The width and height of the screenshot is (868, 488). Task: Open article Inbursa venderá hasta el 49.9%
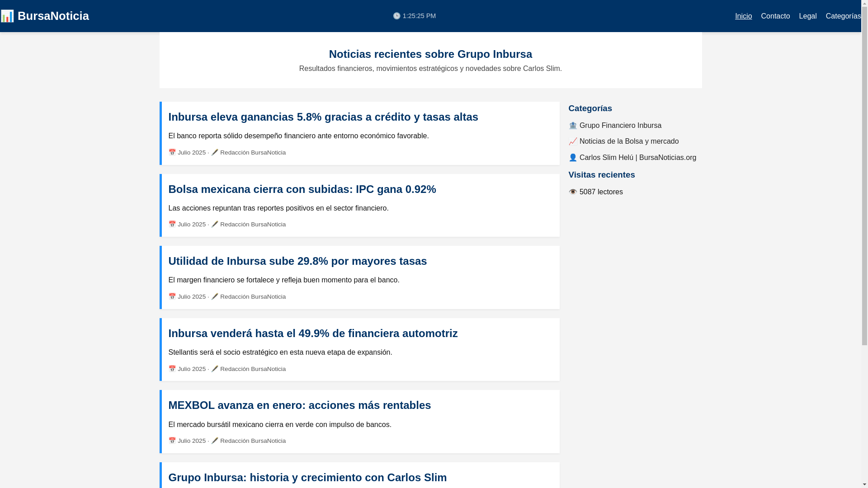[313, 333]
